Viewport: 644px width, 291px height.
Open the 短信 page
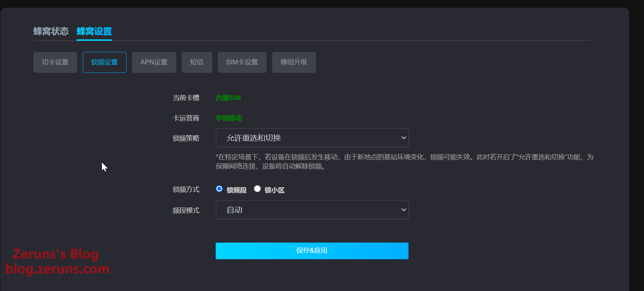pyautogui.click(x=197, y=62)
